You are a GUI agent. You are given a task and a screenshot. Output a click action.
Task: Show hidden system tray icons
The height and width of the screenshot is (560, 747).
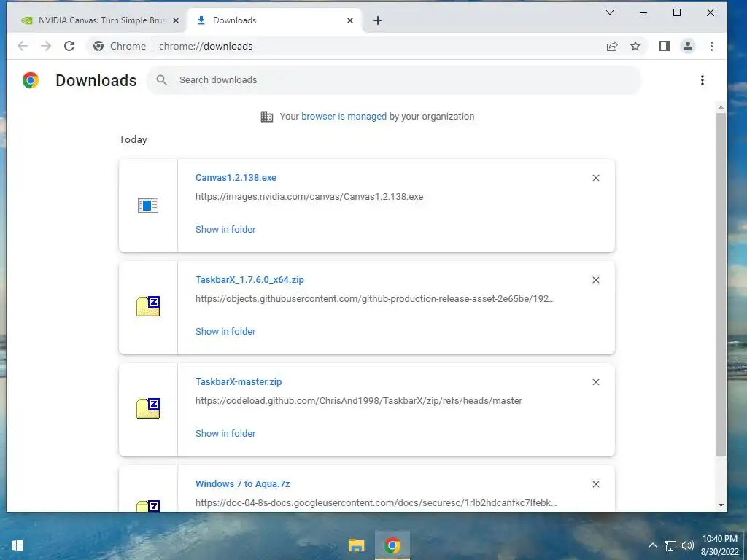(653, 545)
